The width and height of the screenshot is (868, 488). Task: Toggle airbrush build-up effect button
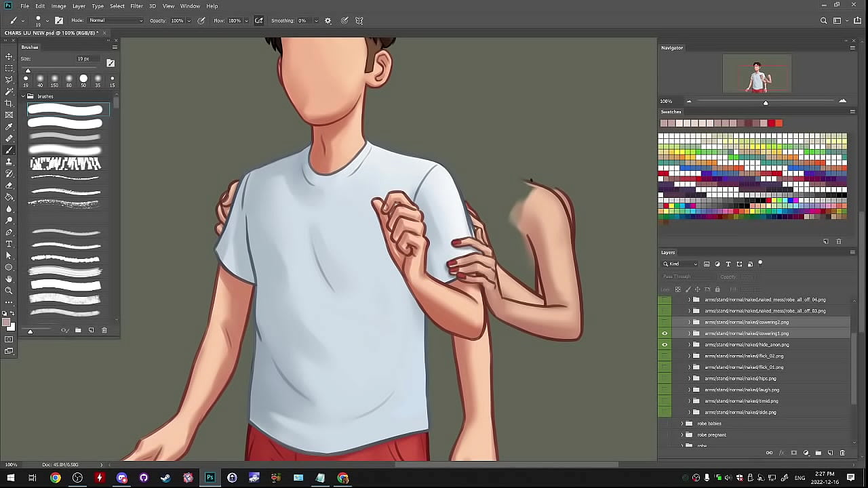[258, 20]
